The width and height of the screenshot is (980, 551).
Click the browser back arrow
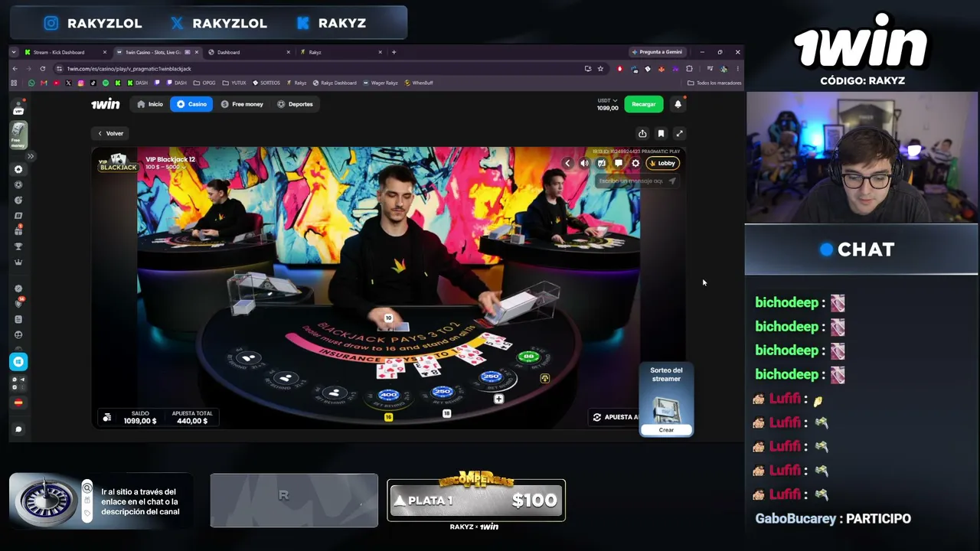point(15,68)
